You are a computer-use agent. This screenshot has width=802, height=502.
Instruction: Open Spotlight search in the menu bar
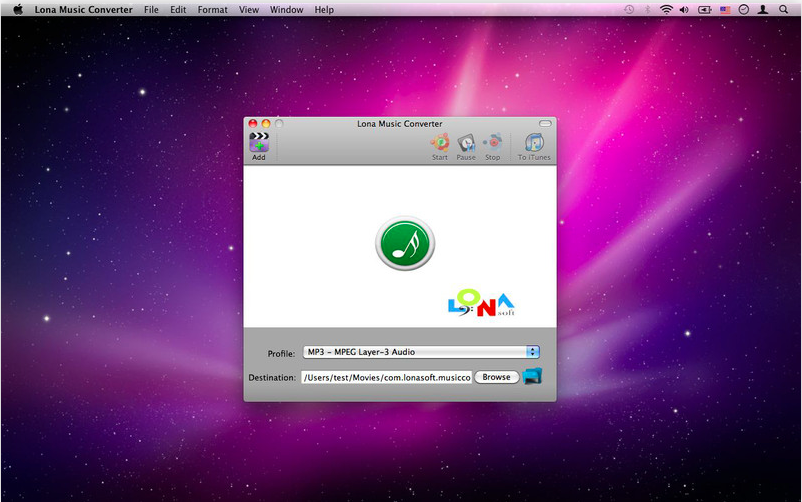(783, 9)
